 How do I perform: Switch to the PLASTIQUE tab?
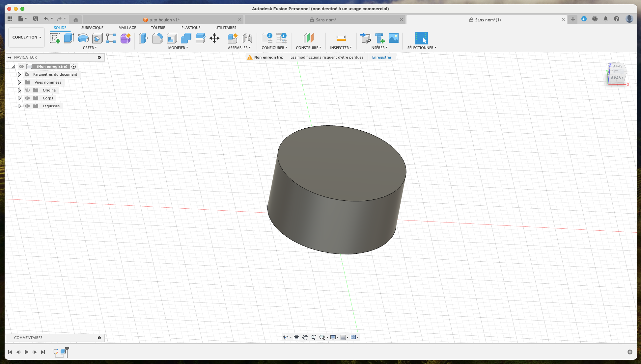191,28
